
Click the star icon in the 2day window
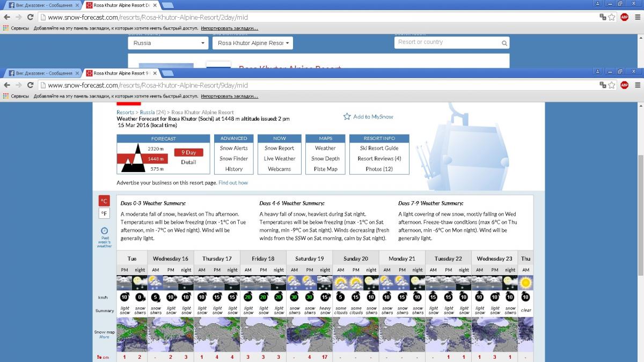pyautogui.click(x=612, y=17)
